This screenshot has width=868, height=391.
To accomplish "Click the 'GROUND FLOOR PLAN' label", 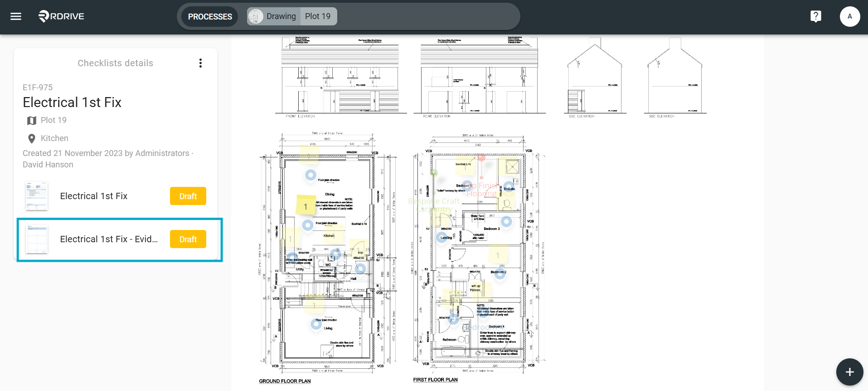I will click(x=285, y=381).
